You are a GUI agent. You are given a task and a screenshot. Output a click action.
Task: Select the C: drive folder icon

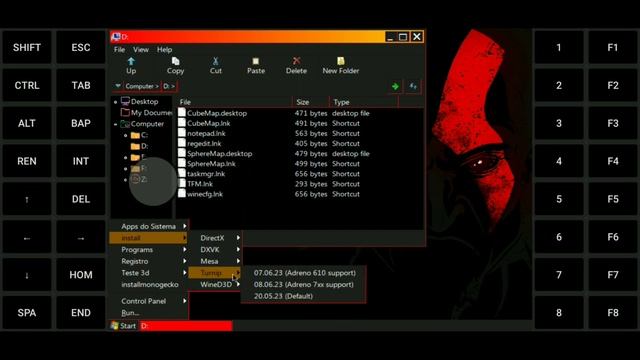click(x=136, y=135)
